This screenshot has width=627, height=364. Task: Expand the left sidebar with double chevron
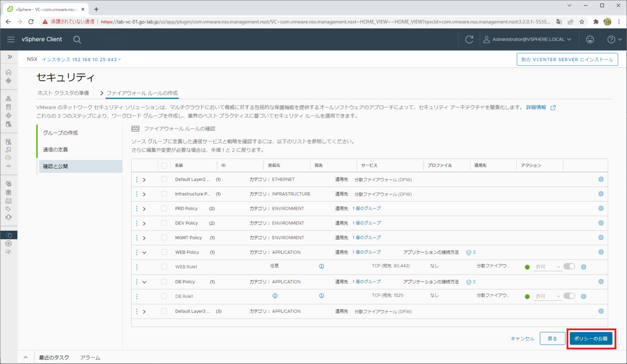(9, 57)
